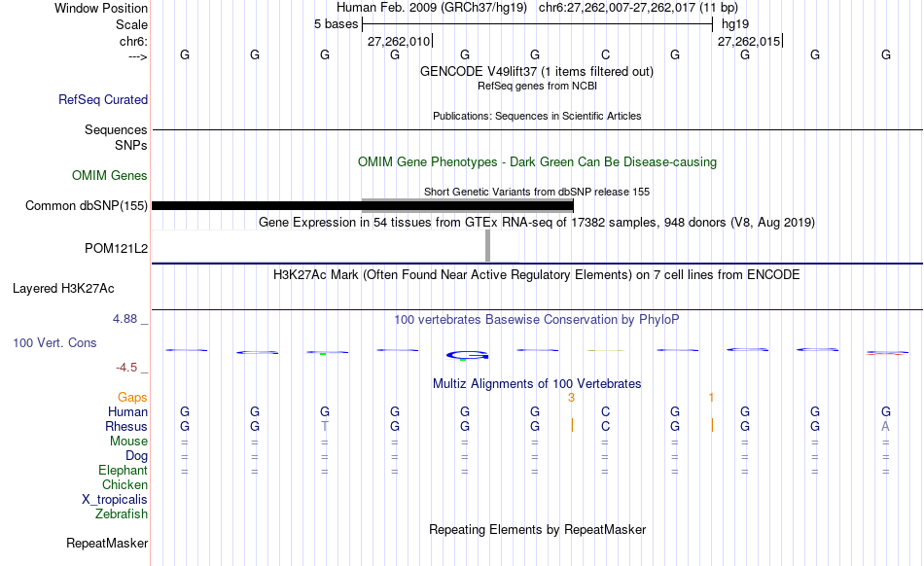Click the hg19 assembly label
Viewport: 924px width, 566px height.
click(735, 24)
